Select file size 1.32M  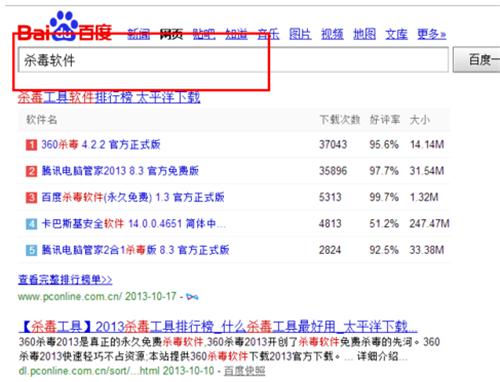point(424,197)
